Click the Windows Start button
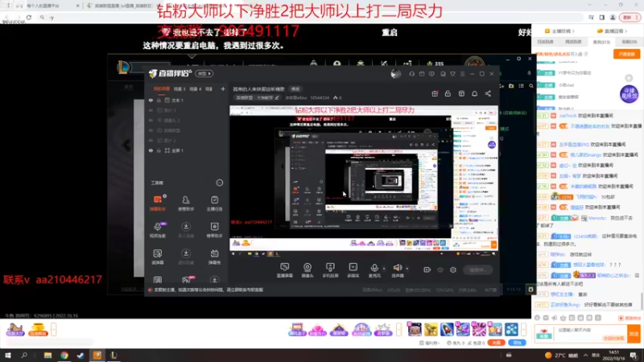 click(8, 355)
